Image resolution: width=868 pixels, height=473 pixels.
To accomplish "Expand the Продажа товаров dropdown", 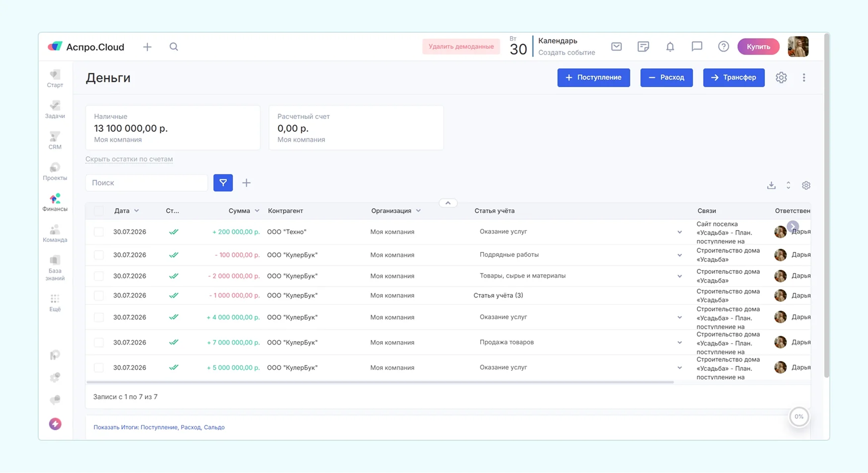I will coord(680,343).
